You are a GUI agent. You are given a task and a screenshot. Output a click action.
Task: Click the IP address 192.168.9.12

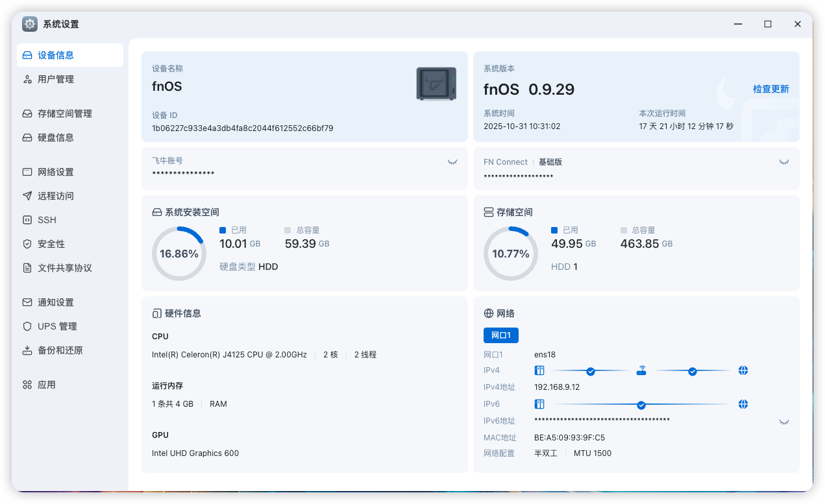[x=557, y=387]
